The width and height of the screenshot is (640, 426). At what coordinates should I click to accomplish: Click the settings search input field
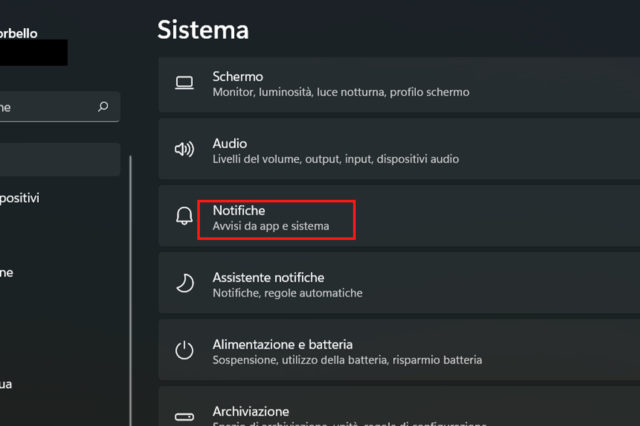(45, 106)
